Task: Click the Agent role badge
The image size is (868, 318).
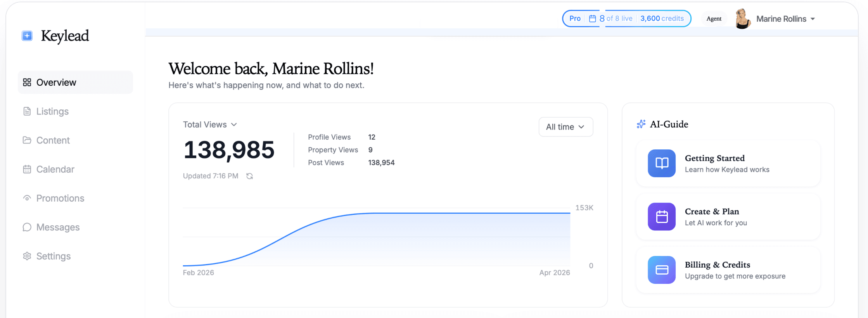Action: (714, 19)
